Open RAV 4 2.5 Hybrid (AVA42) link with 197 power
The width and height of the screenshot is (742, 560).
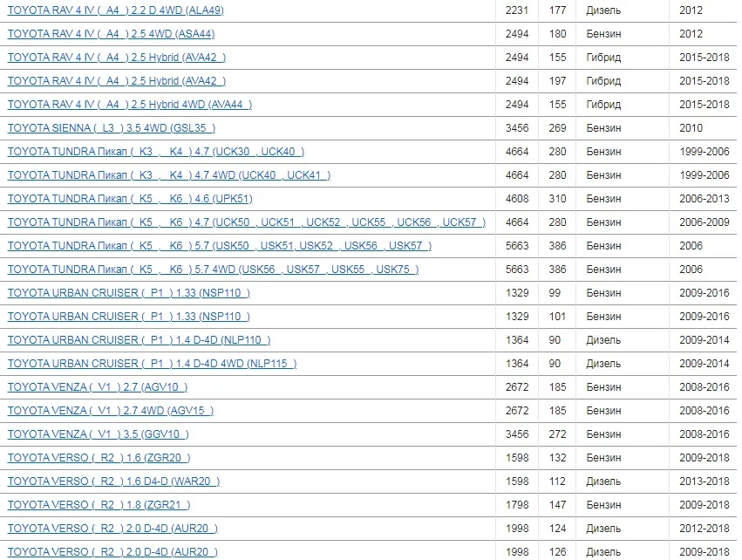(x=117, y=81)
